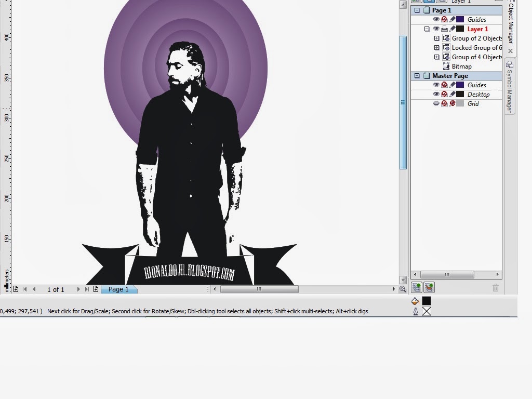The height and width of the screenshot is (399, 532).
Task: Toggle visibility of the Guides layer
Action: point(436,19)
